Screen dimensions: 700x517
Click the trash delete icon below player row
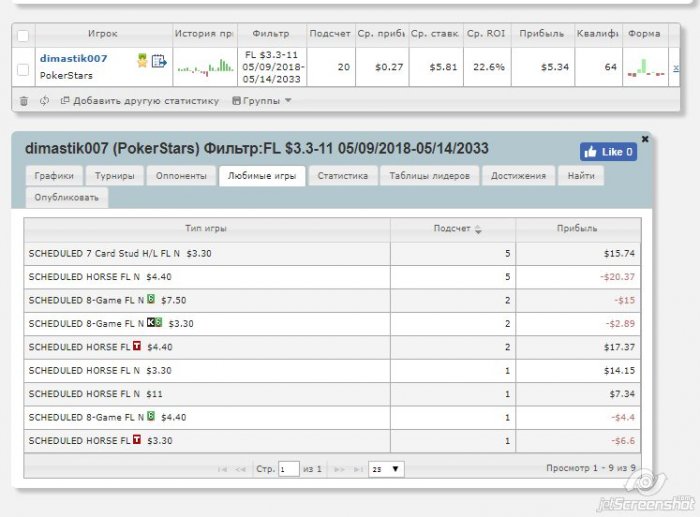(x=24, y=101)
